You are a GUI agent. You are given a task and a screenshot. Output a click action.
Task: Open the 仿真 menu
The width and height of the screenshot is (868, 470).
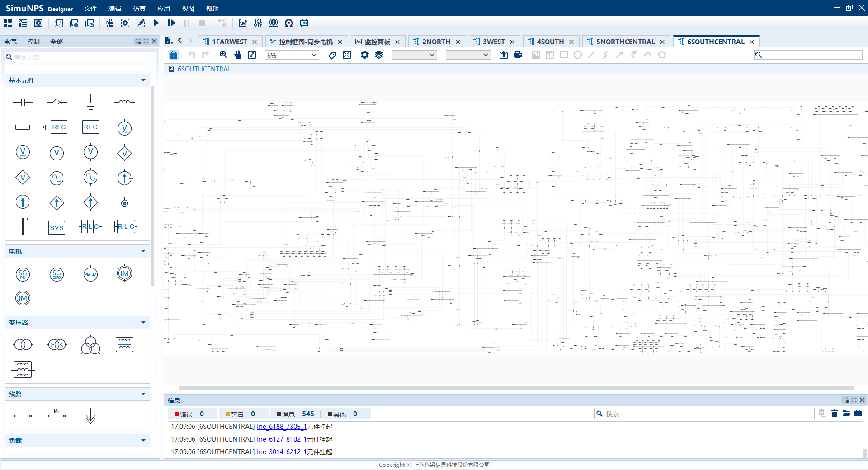139,9
